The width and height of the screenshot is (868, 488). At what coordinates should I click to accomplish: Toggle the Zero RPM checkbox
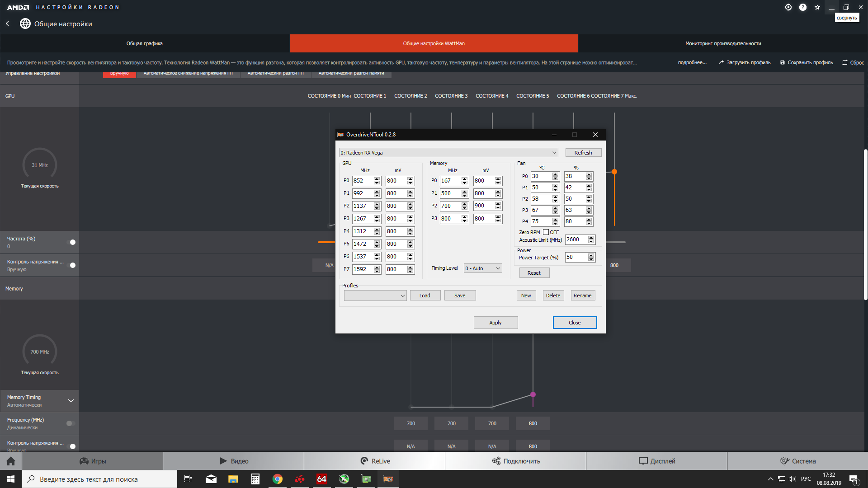click(546, 232)
